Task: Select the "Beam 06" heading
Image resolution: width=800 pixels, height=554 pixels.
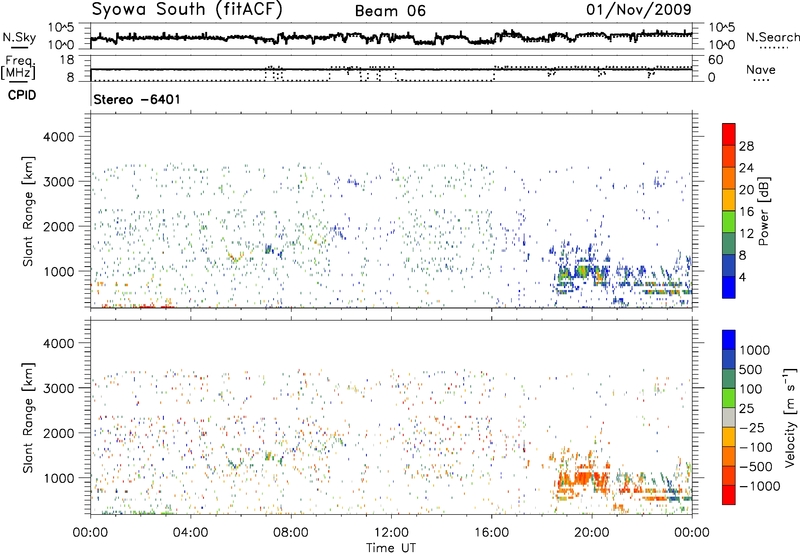Action: (x=390, y=11)
